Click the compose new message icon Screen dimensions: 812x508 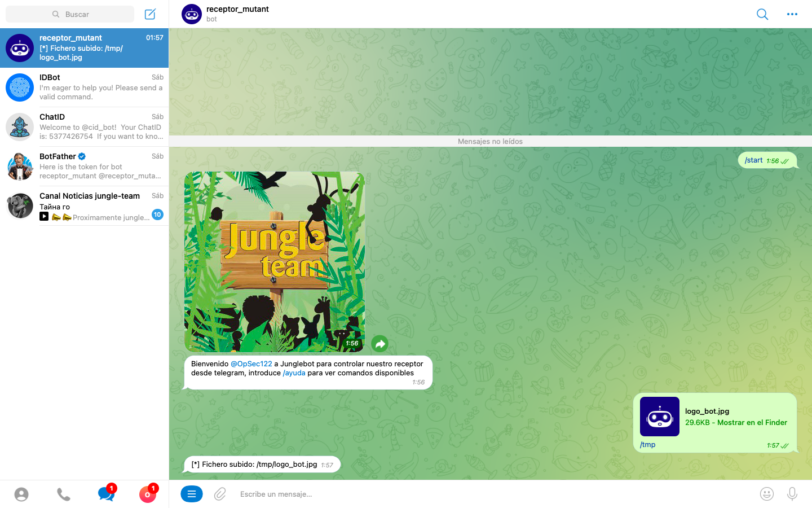click(x=150, y=14)
